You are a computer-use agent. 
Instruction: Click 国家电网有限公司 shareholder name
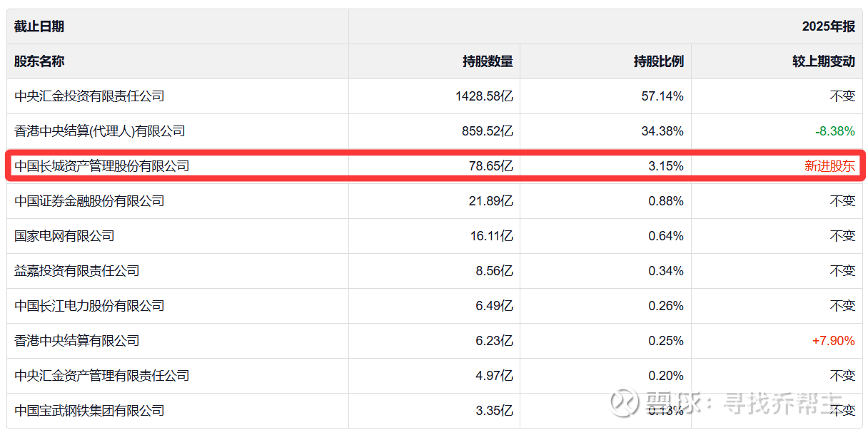64,236
